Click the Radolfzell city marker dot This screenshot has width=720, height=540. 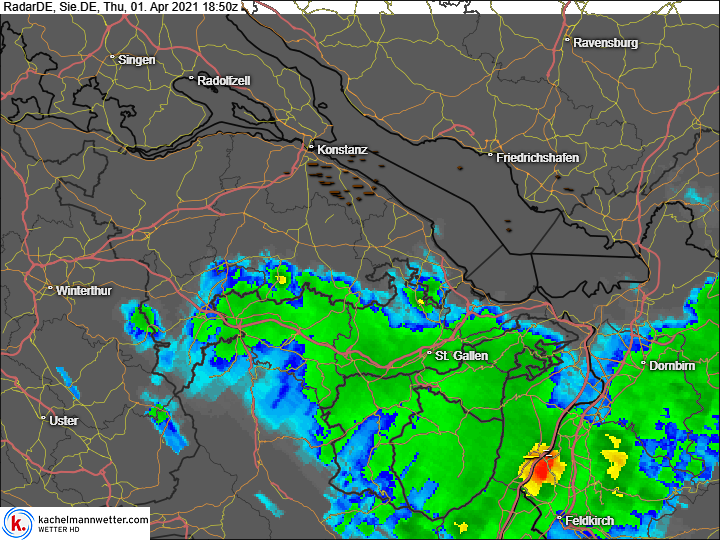point(191,77)
